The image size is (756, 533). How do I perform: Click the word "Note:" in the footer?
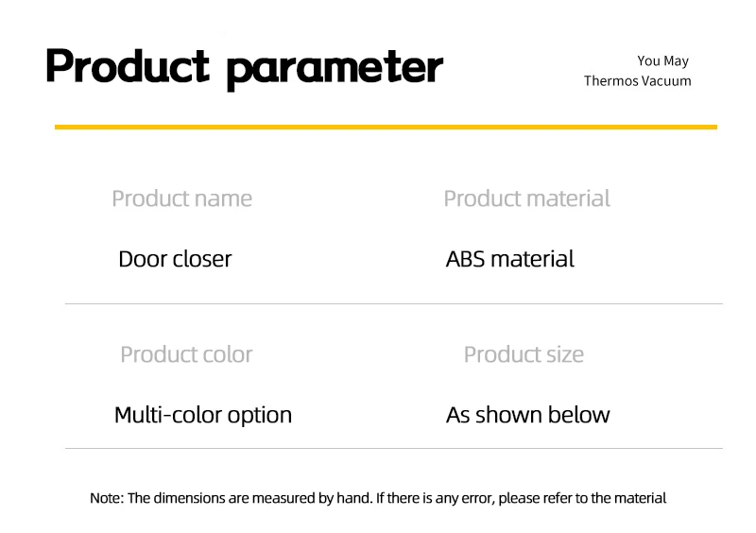[106, 498]
